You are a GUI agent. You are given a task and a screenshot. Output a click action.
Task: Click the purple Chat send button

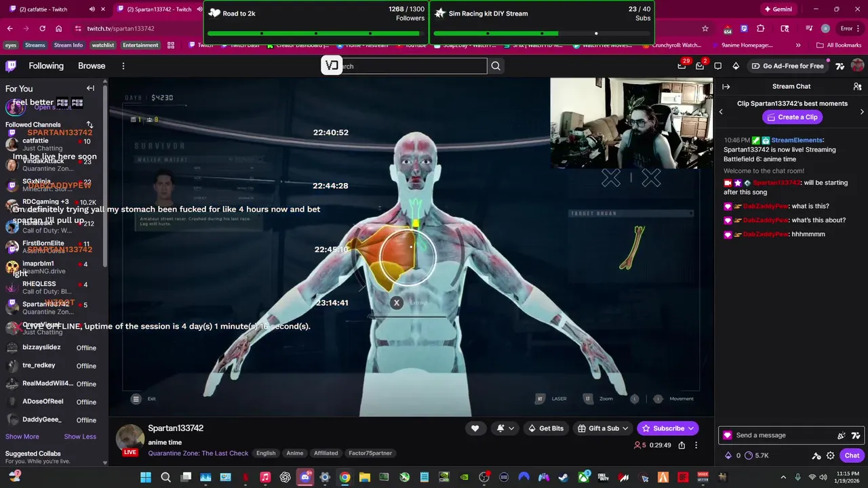point(852,455)
